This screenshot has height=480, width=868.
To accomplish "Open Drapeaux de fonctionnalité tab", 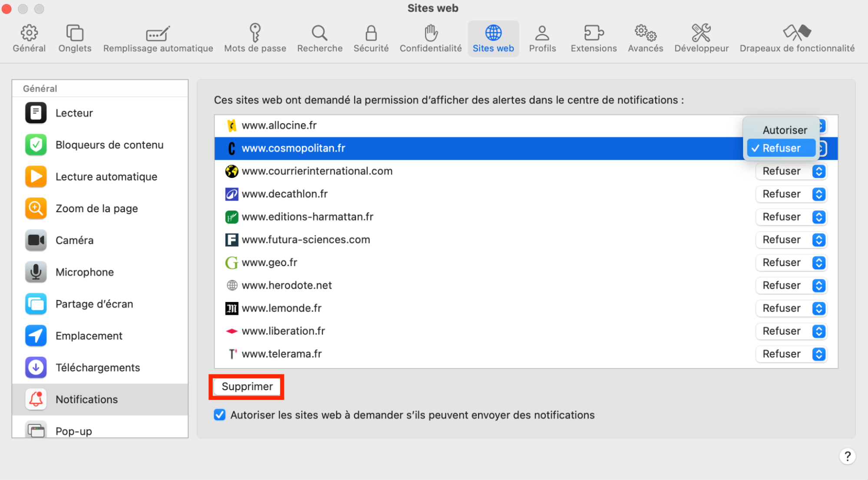I will click(x=797, y=38).
